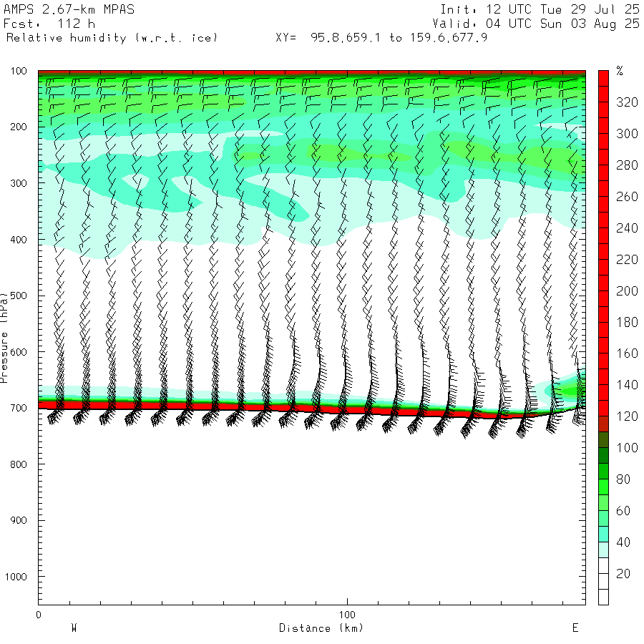This screenshot has width=644, height=644.
Task: Click the '100' distance axis label
Action: coord(347,615)
